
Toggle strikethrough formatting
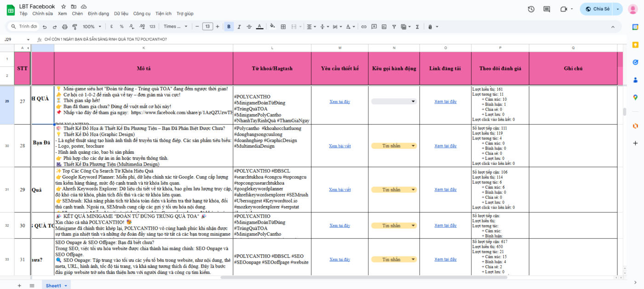[x=249, y=27]
